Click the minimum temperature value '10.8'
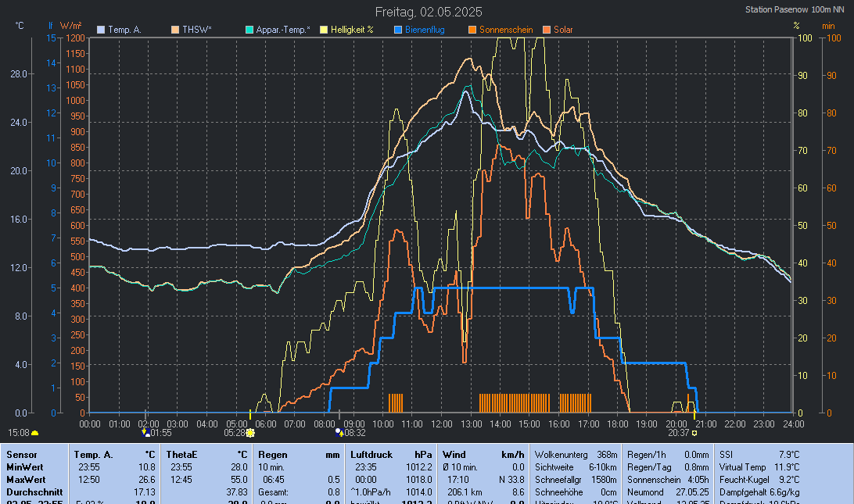The image size is (854, 504). [146, 467]
